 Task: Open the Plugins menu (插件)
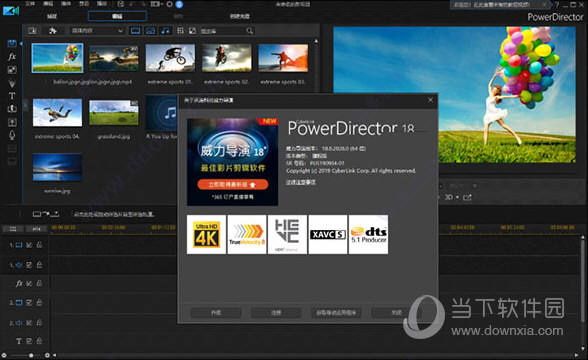click(x=66, y=4)
